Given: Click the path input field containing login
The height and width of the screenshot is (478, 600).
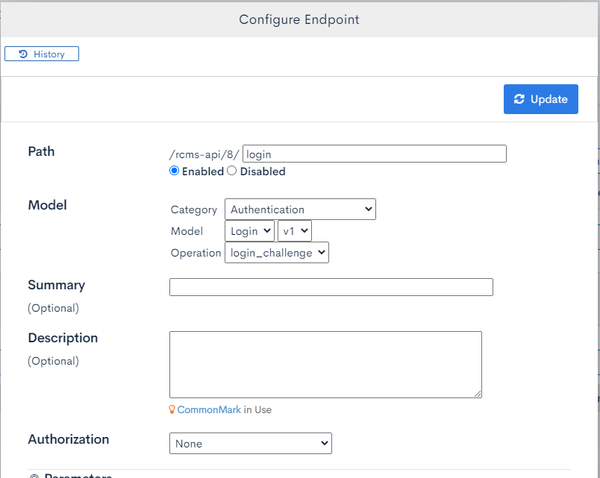Looking at the screenshot, I should 374,154.
